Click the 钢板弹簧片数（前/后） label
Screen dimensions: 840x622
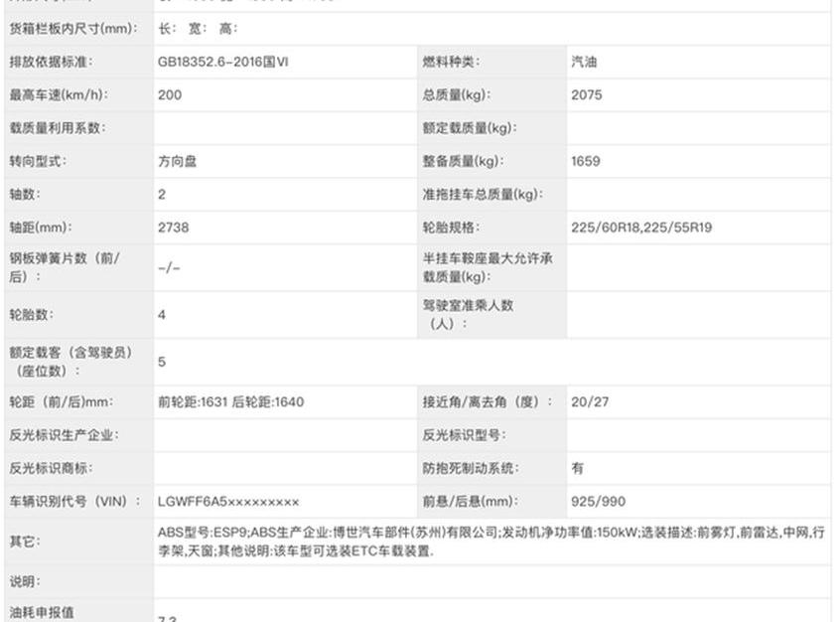tap(65, 267)
